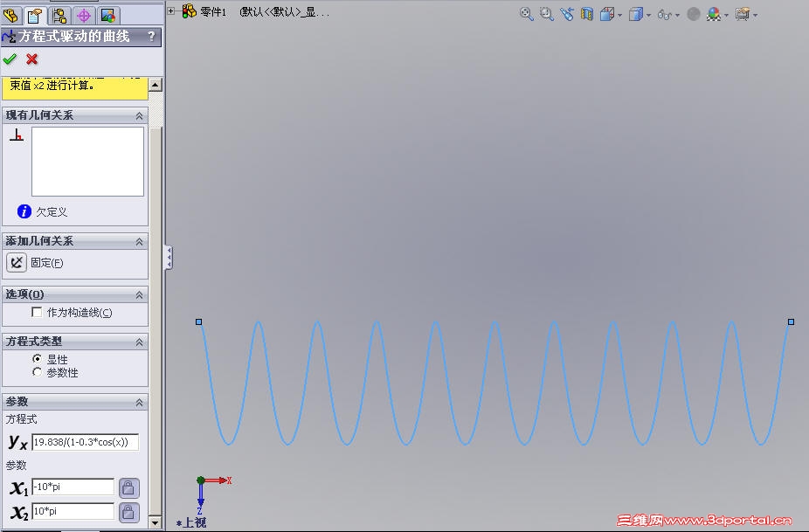The image size is (809, 532).
Task: Select the curve's left endpoint handle
Action: (x=198, y=321)
